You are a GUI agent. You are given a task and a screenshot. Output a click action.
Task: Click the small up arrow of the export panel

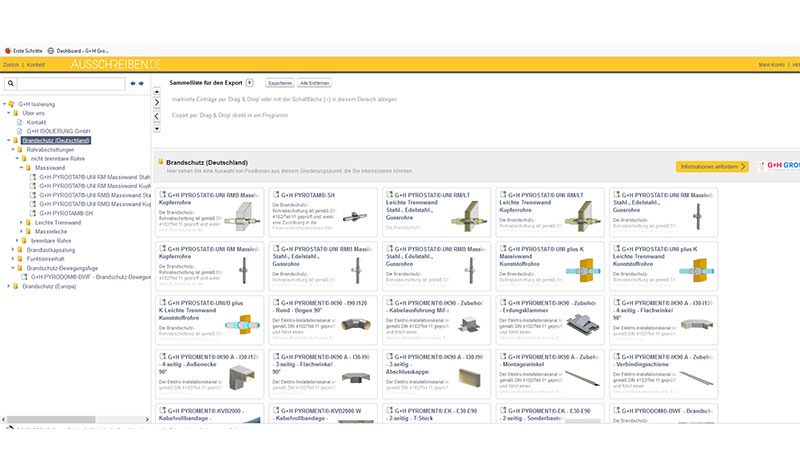point(157,92)
